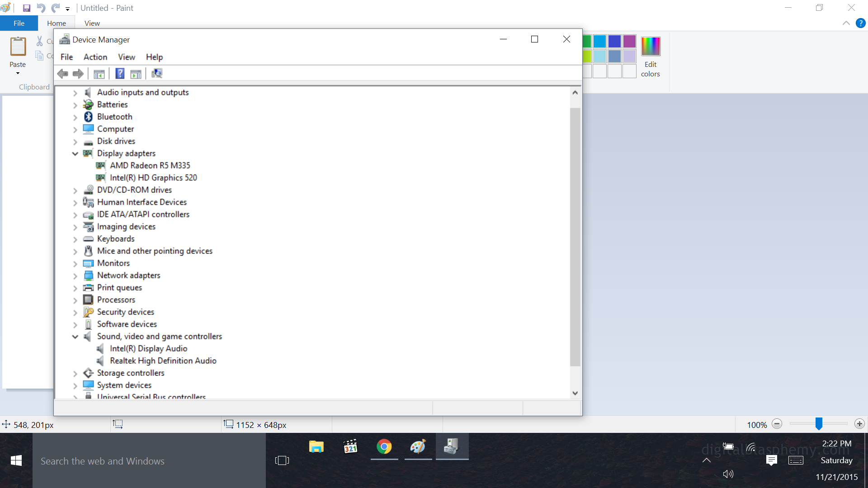Viewport: 868px width, 488px height.
Task: Click the Task View taskbar icon
Action: [282, 460]
